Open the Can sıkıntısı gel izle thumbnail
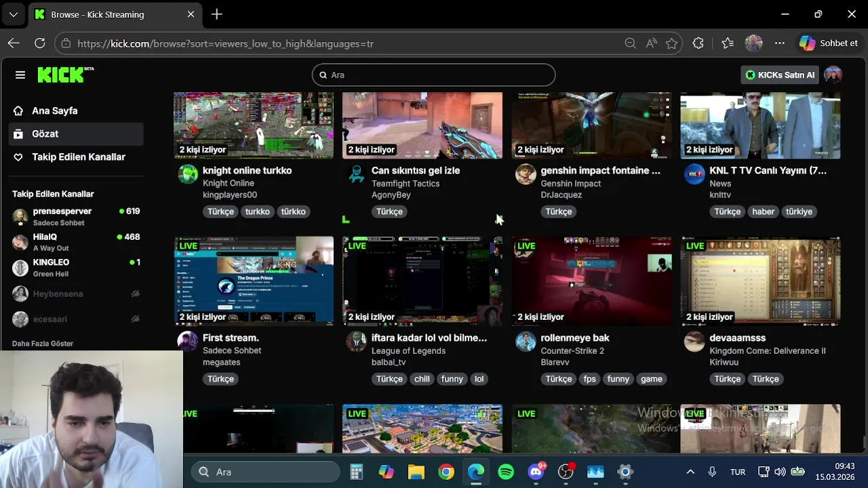868x488 pixels. click(x=422, y=125)
